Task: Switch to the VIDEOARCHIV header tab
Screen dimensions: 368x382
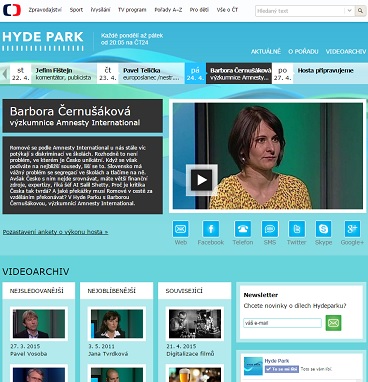Action: 346,51
